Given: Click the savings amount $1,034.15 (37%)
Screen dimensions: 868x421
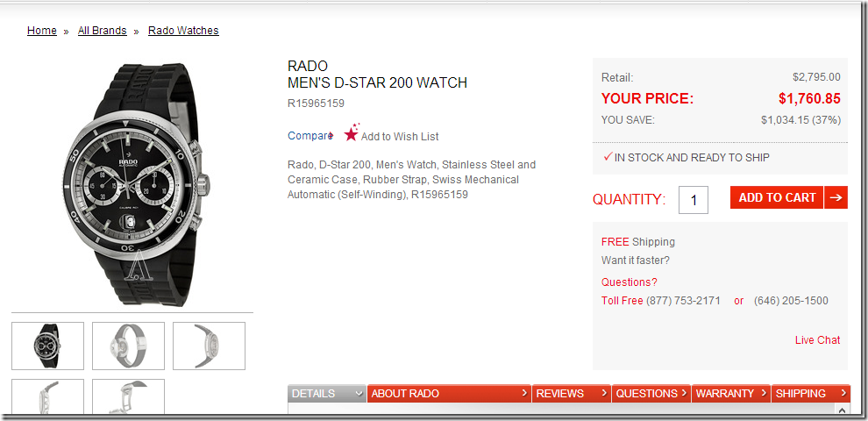Looking at the screenshot, I should pos(801,120).
